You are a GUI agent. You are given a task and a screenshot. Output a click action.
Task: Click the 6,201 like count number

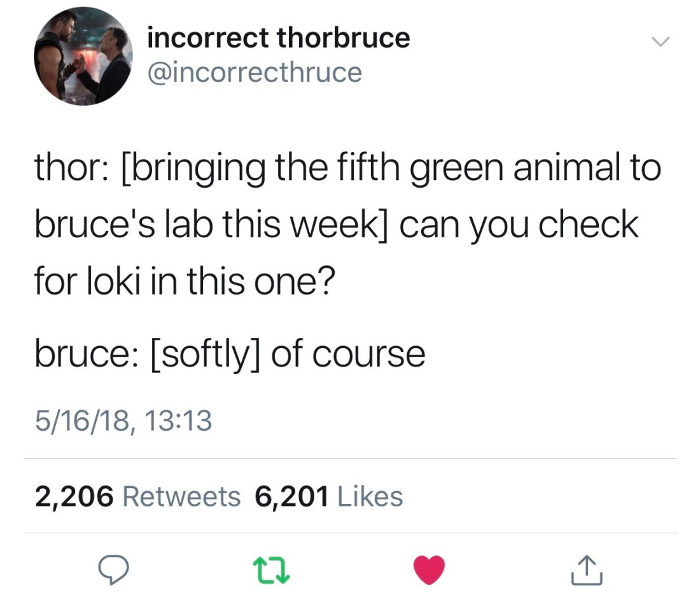click(291, 496)
